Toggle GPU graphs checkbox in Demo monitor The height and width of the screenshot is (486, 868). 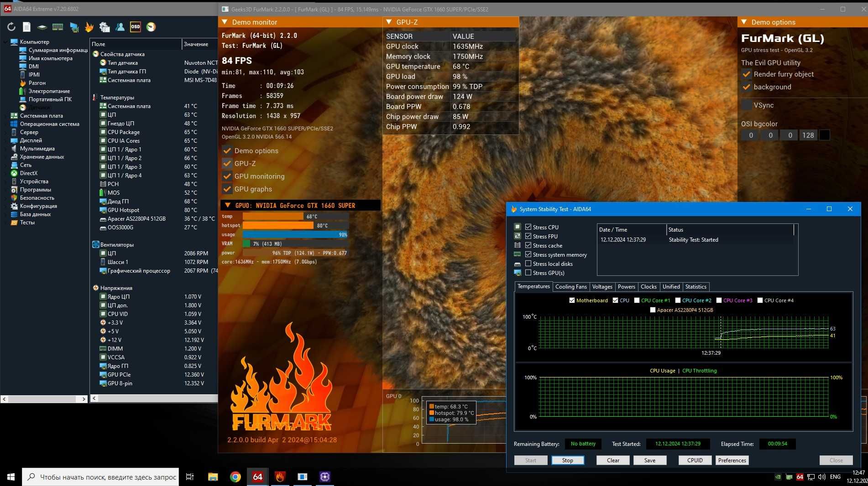[x=227, y=189]
